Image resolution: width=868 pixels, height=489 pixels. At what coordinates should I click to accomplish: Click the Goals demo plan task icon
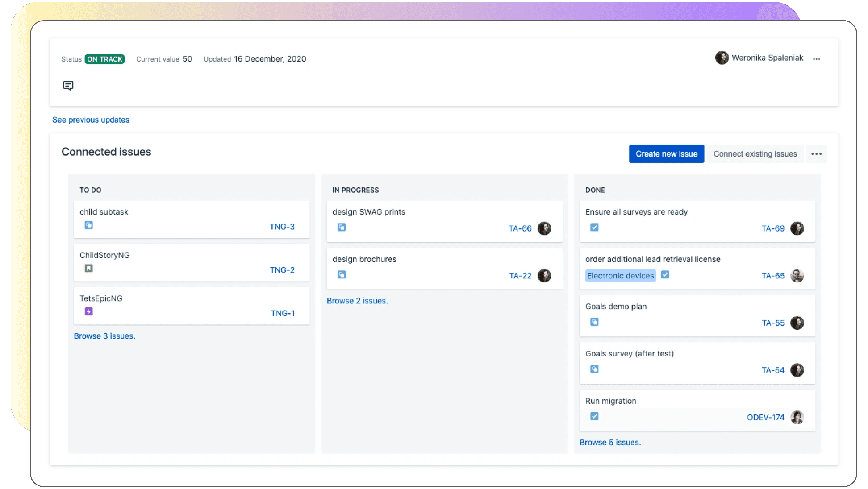tap(594, 322)
